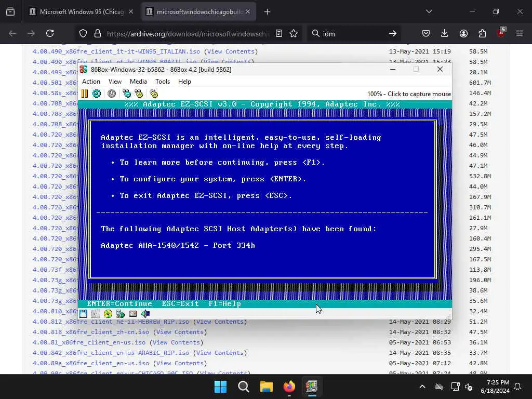Click the greyed-out second floppy status icon
Image resolution: width=532 pixels, height=399 pixels.
click(96, 314)
